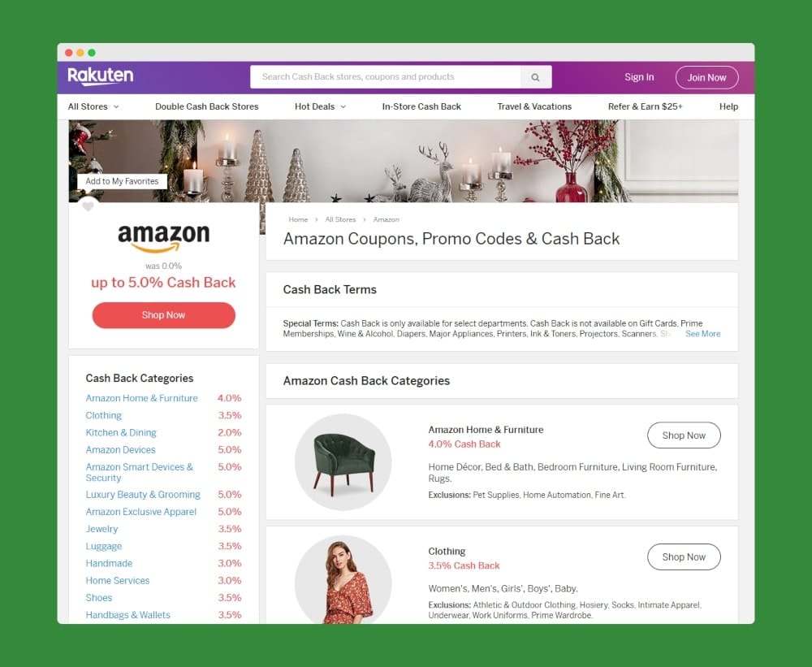
Task: Click the Clothing category model image
Action: [343, 579]
